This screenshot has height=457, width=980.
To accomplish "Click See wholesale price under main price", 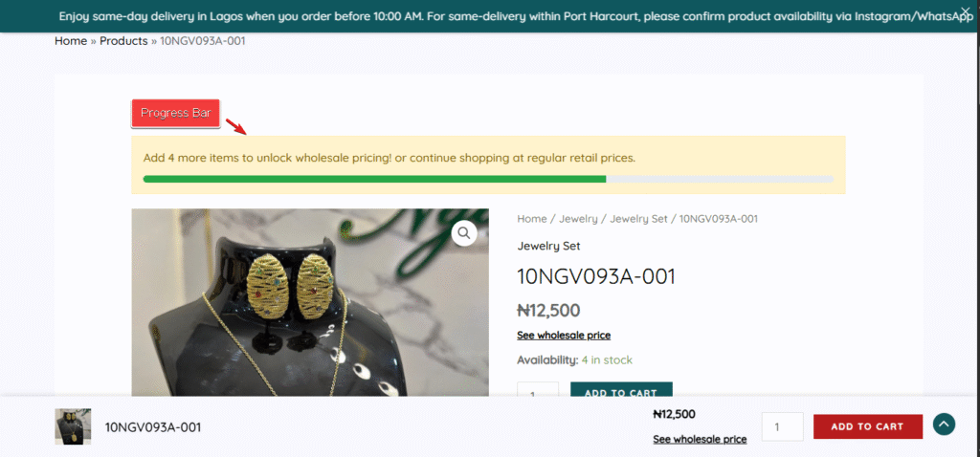I will pyautogui.click(x=564, y=336).
